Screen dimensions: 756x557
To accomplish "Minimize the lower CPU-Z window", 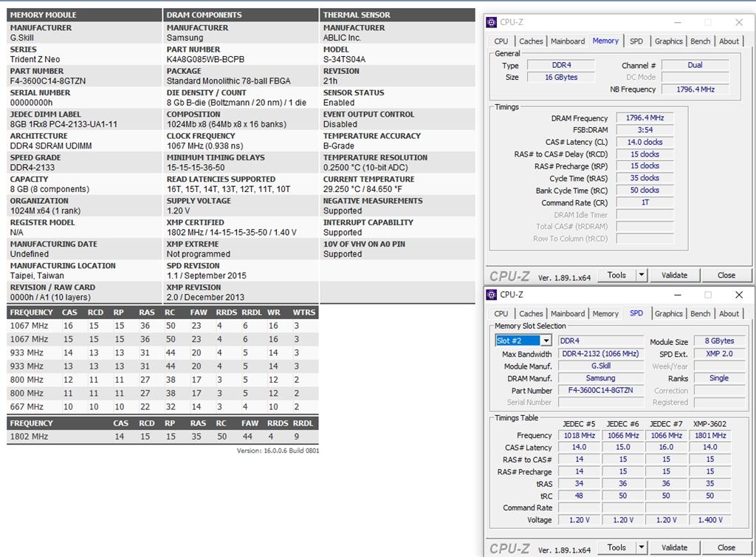I will 678,295.
